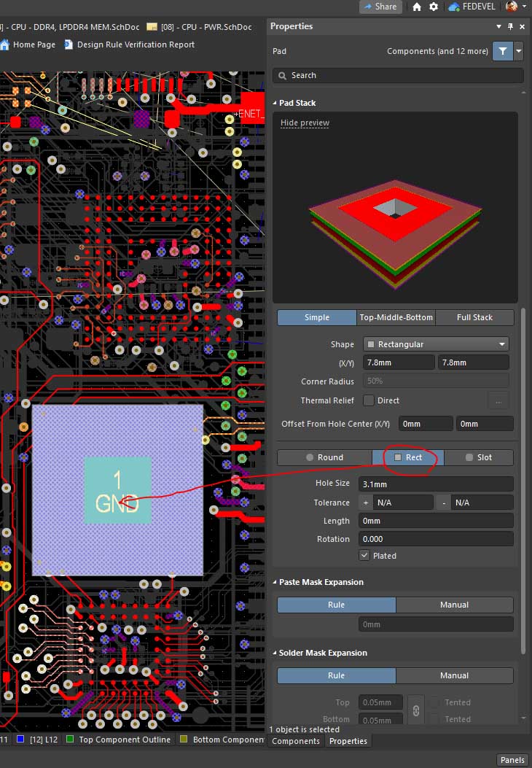The image size is (532, 768).
Task: Click the Top Component Outline layer swatch
Action: tap(70, 740)
